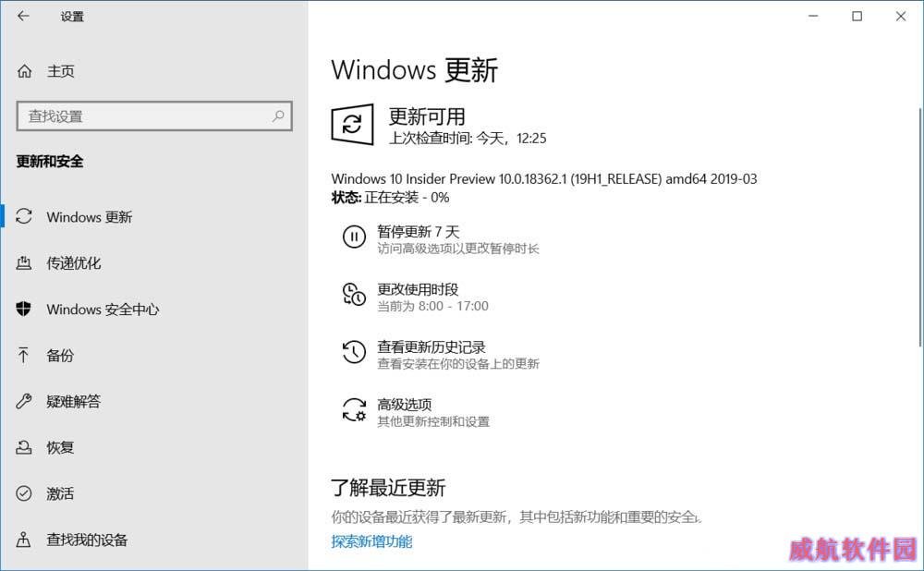Click the checkmark circle icon for 激活

pyautogui.click(x=24, y=493)
